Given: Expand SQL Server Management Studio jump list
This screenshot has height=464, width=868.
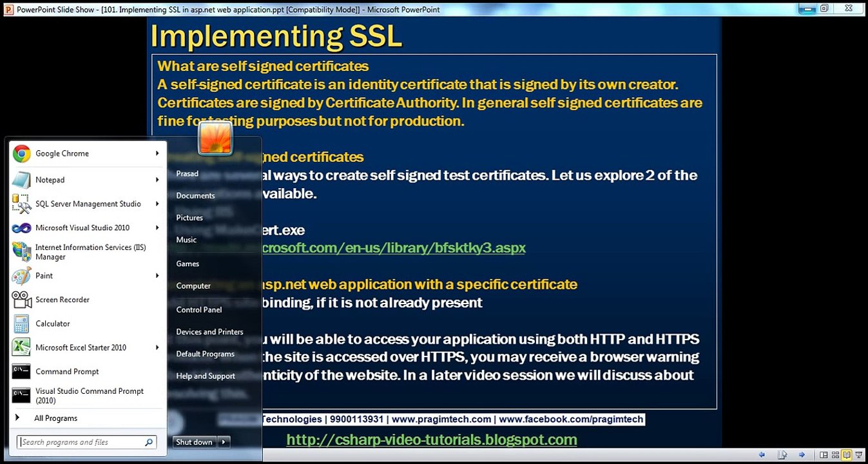Looking at the screenshot, I should point(157,204).
